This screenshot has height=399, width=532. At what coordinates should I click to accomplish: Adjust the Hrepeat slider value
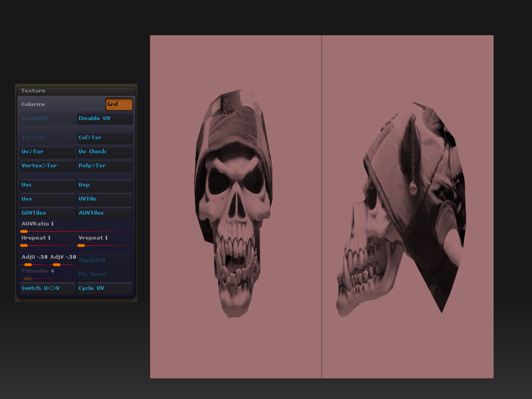[47, 244]
